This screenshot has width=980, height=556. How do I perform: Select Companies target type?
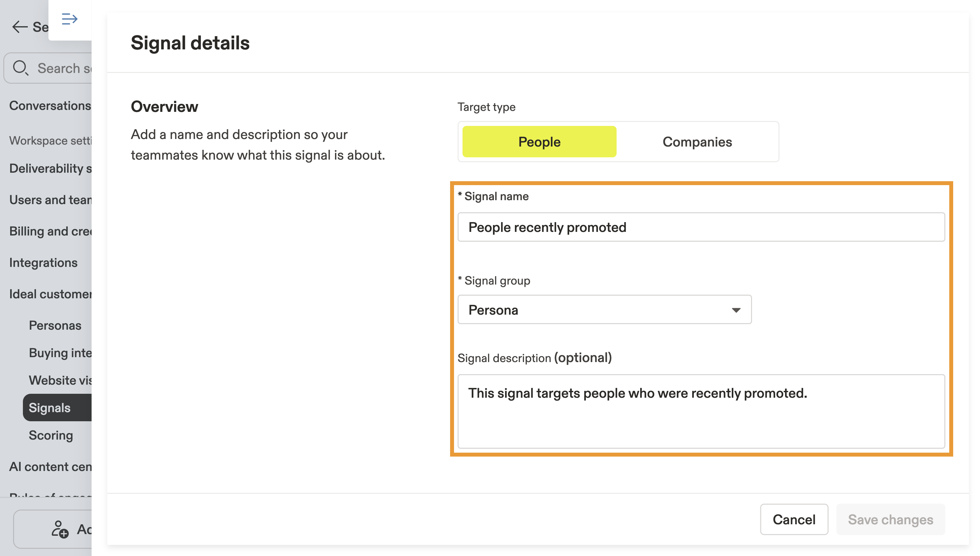(x=697, y=142)
